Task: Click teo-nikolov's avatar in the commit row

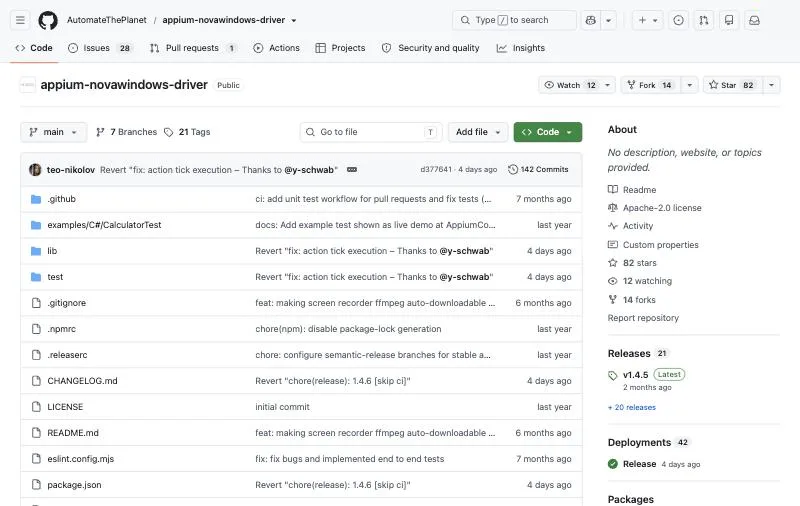Action: pos(35,169)
